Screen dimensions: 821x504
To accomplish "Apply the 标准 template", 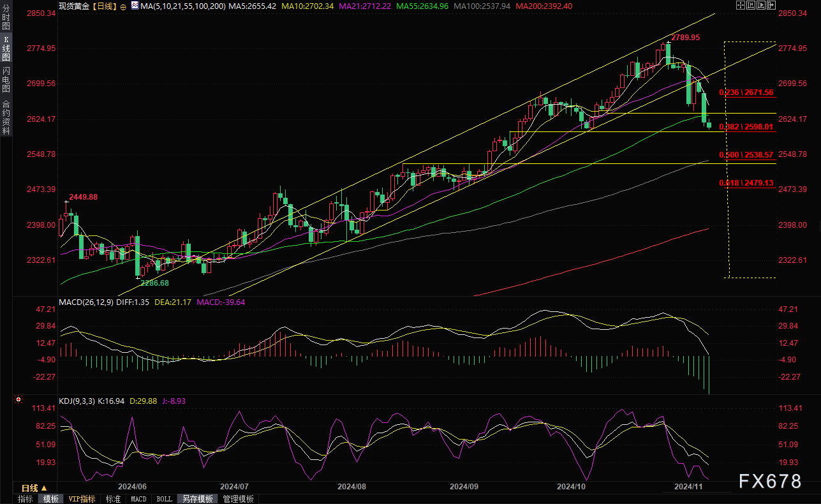I will click(x=113, y=499).
